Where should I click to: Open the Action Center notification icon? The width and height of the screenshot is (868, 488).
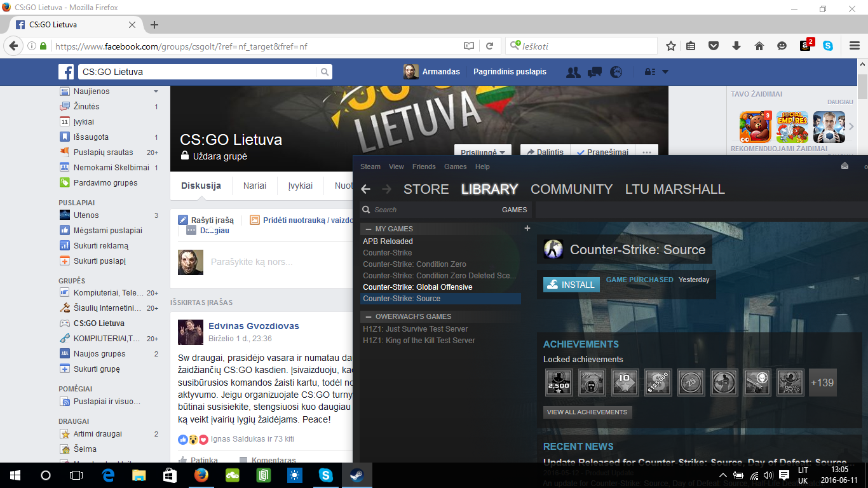[784, 475]
